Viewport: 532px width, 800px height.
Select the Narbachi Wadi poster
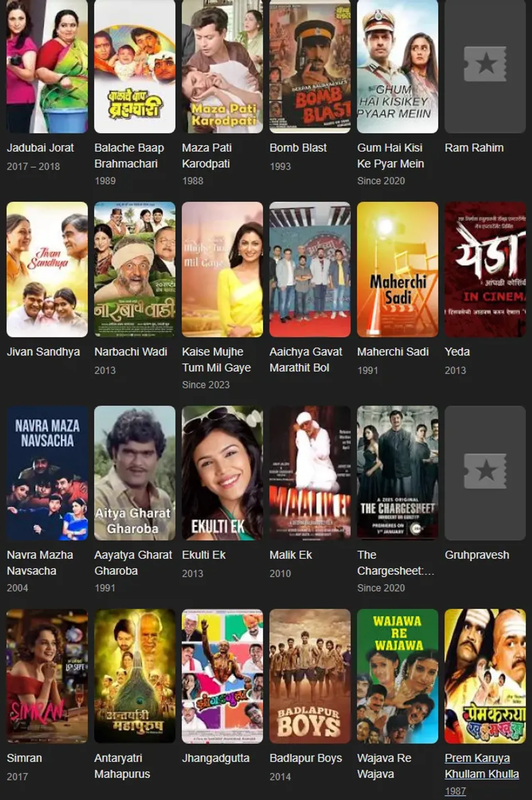(x=135, y=269)
